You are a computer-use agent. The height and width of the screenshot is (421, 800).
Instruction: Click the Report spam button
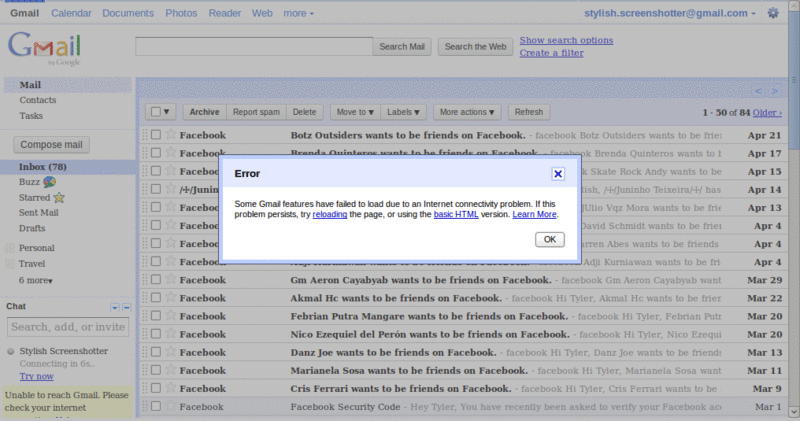point(256,112)
